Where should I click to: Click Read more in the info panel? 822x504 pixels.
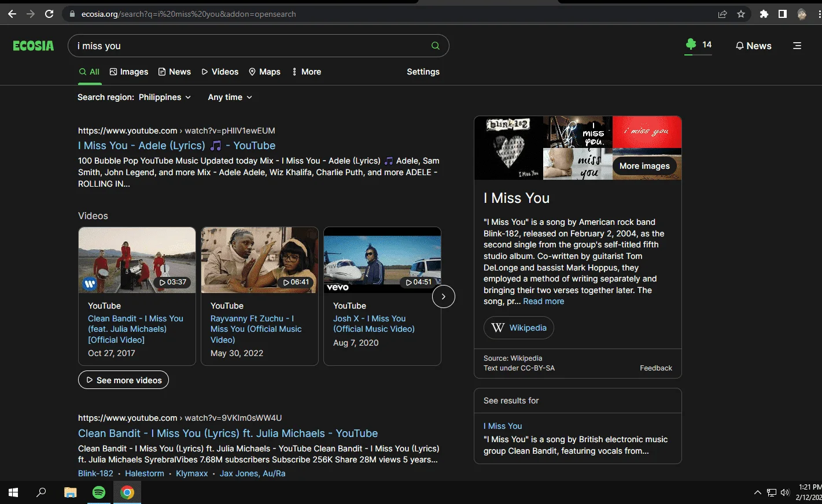point(544,301)
